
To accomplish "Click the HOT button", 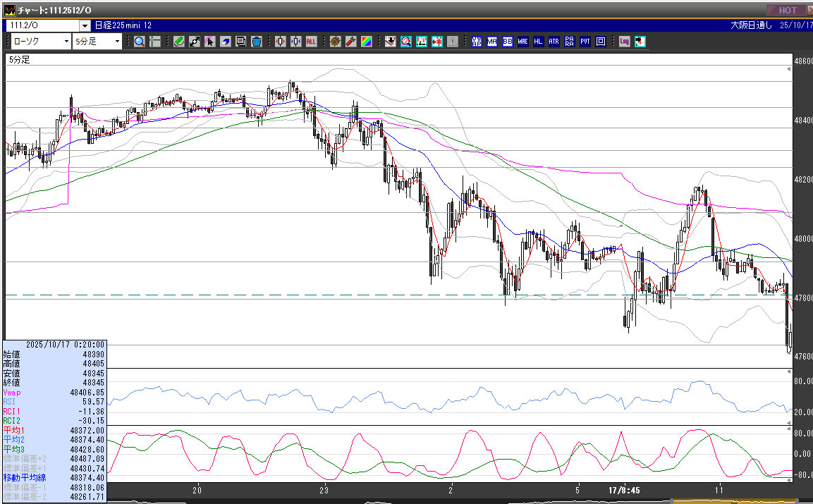I will (x=787, y=10).
